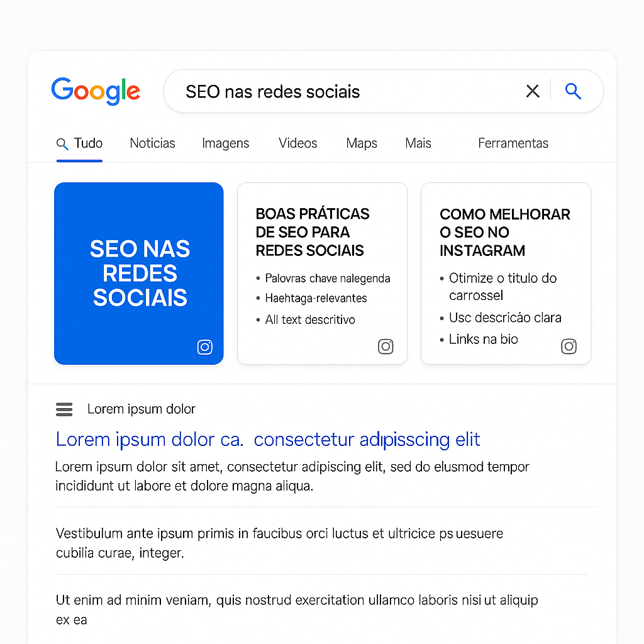
Task: Open Instagram icon on Boas Práticas card
Action: 386,347
